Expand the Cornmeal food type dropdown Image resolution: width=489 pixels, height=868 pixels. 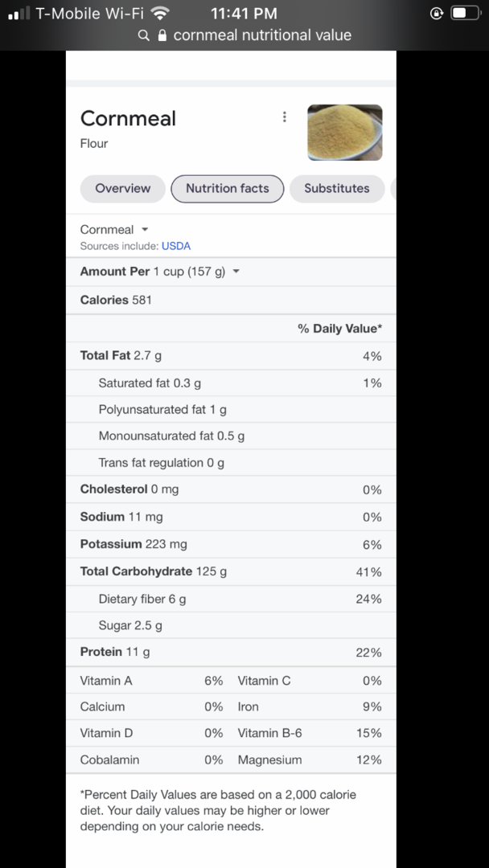click(x=115, y=229)
